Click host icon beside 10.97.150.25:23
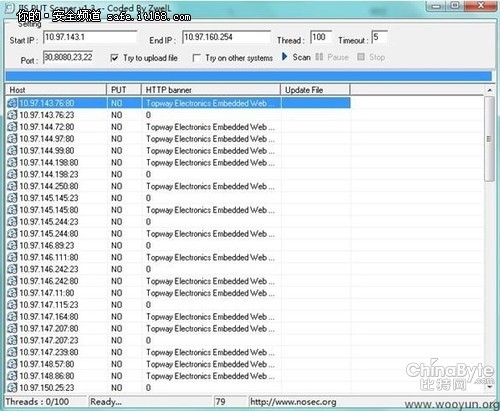This screenshot has height=411, width=500. [x=12, y=388]
